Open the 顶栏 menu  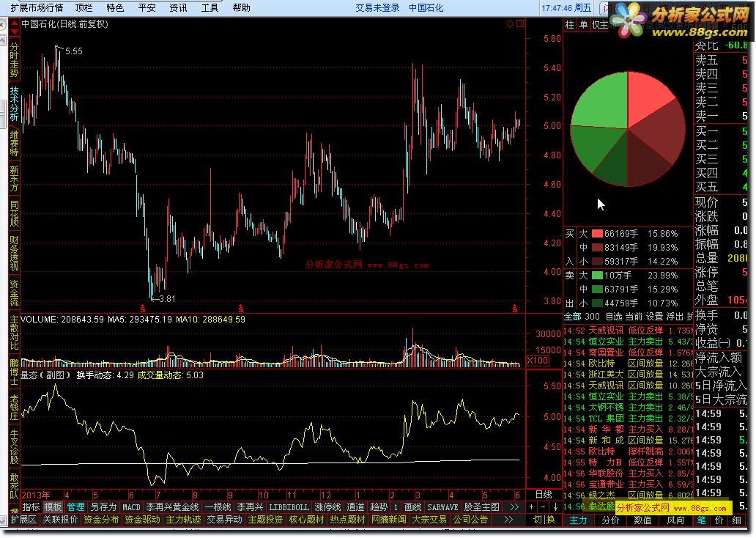pos(84,8)
